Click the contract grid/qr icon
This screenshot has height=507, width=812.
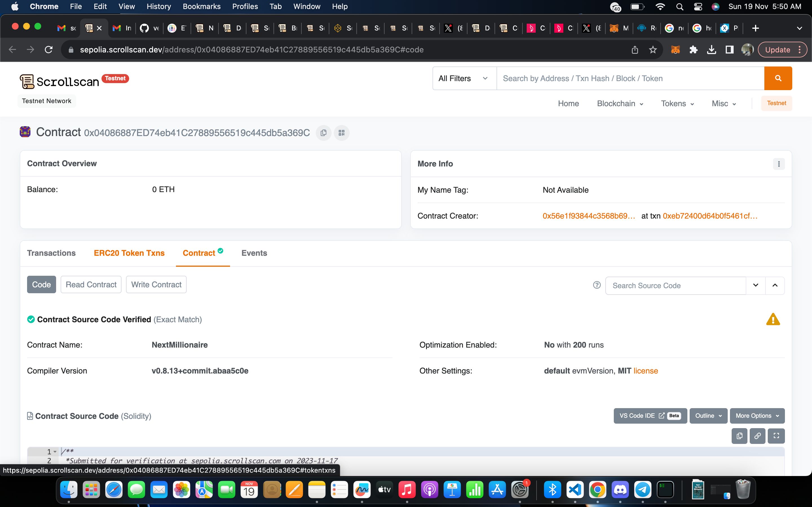[x=342, y=133]
